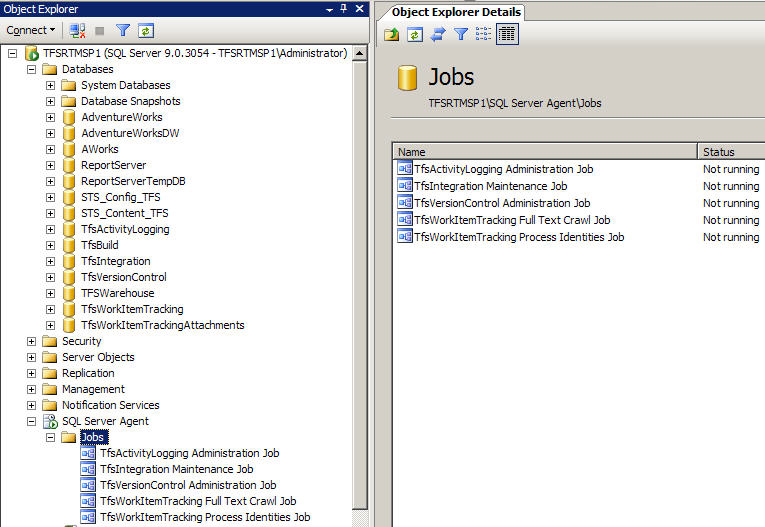Open the Connect dropdown menu
Viewport: 765px width, 527px height.
point(30,30)
